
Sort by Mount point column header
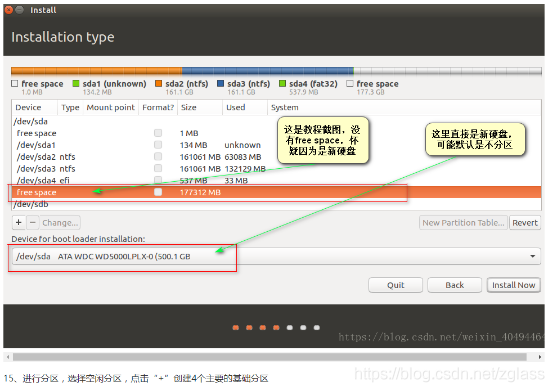tap(111, 107)
